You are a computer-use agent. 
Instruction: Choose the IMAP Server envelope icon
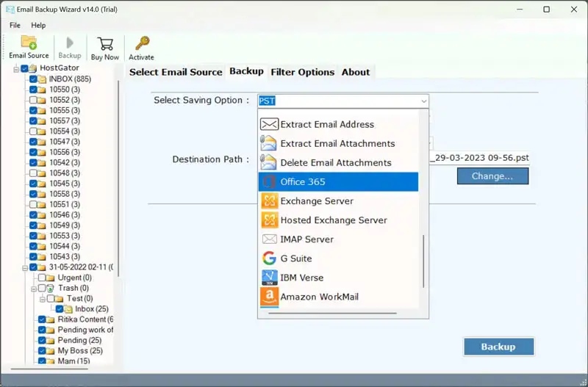(x=269, y=239)
